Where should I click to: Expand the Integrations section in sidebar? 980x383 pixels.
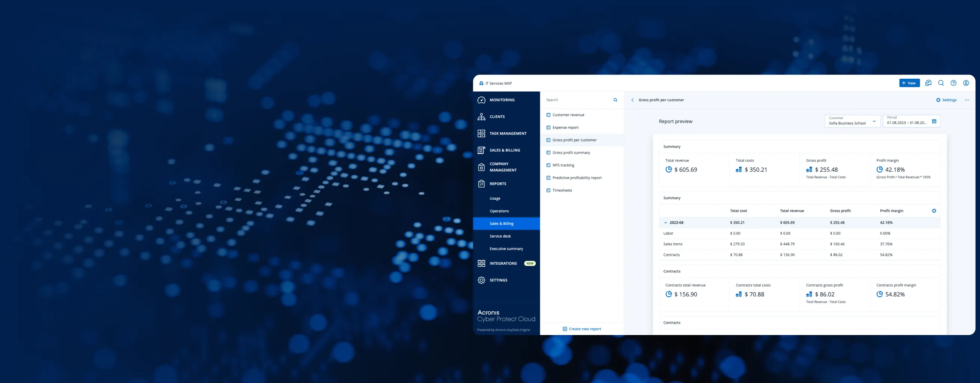[x=503, y=263]
